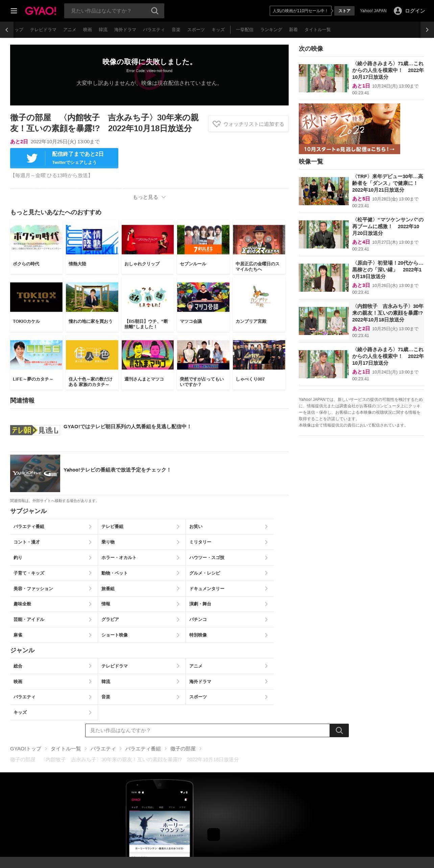Open 原由子 初登場 episode thumbnail

324,278
